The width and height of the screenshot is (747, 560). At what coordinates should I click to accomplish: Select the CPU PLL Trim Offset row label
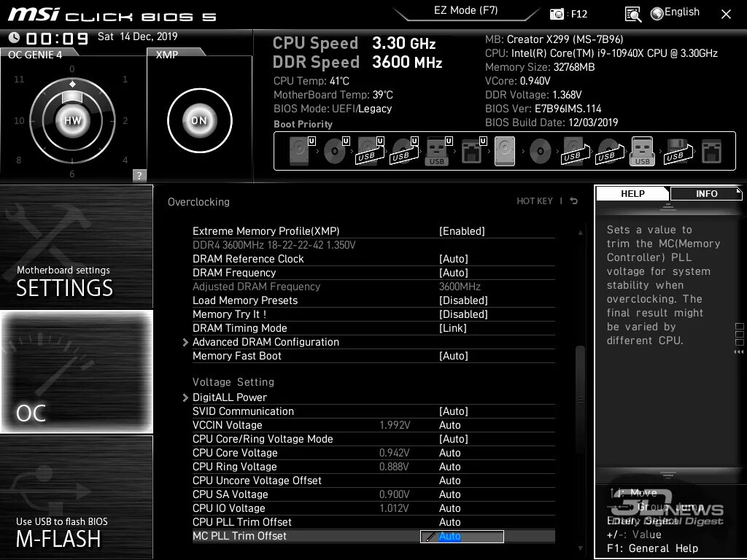tap(242, 522)
